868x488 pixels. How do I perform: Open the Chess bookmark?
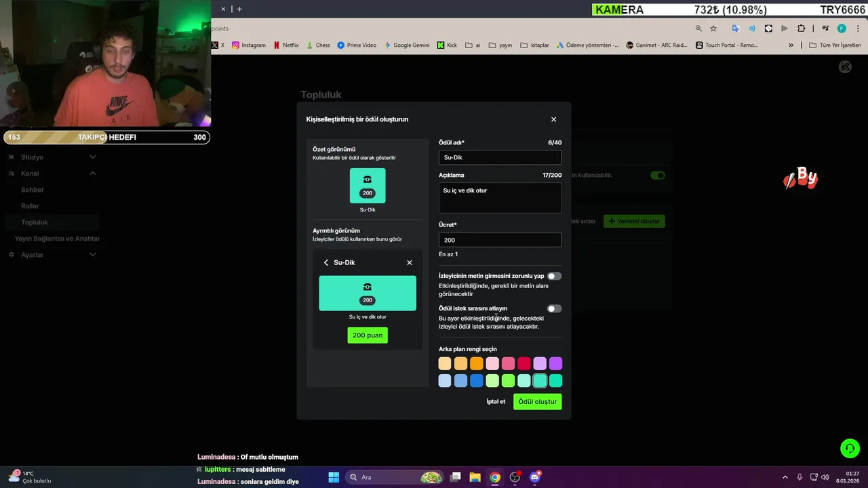tap(318, 45)
